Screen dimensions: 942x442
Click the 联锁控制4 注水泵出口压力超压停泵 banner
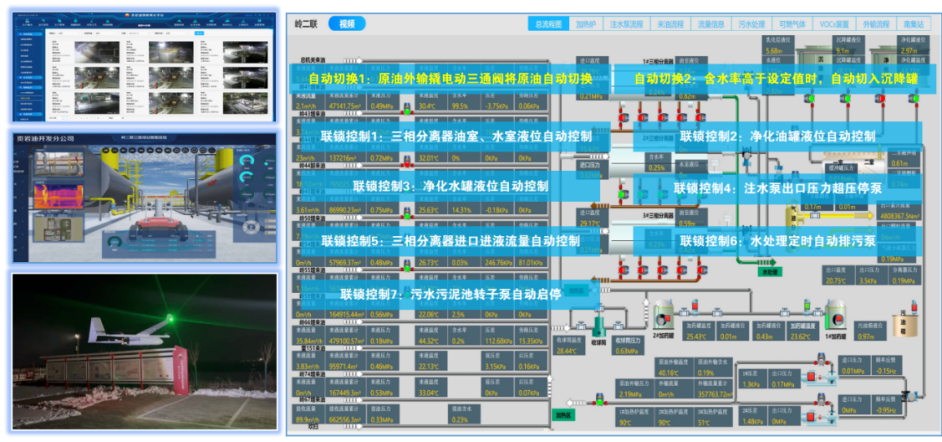coord(773,188)
